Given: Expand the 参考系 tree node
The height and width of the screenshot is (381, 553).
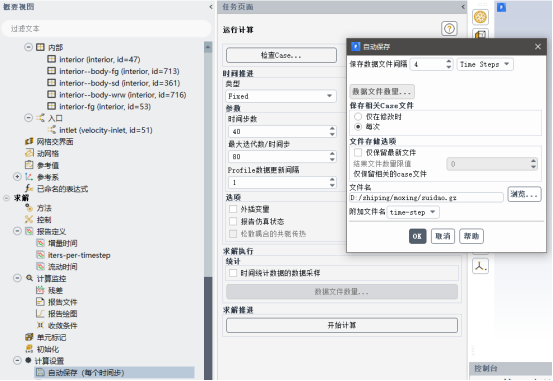Looking at the screenshot, I should 17,176.
